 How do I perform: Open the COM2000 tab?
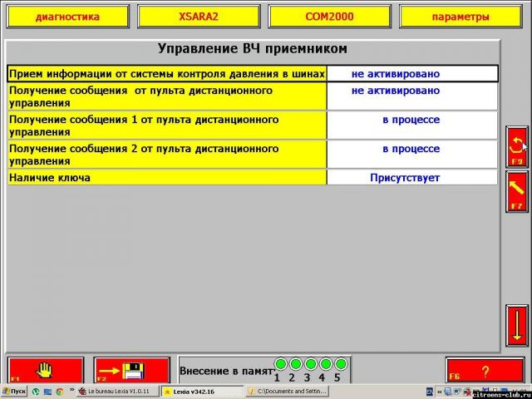point(329,17)
